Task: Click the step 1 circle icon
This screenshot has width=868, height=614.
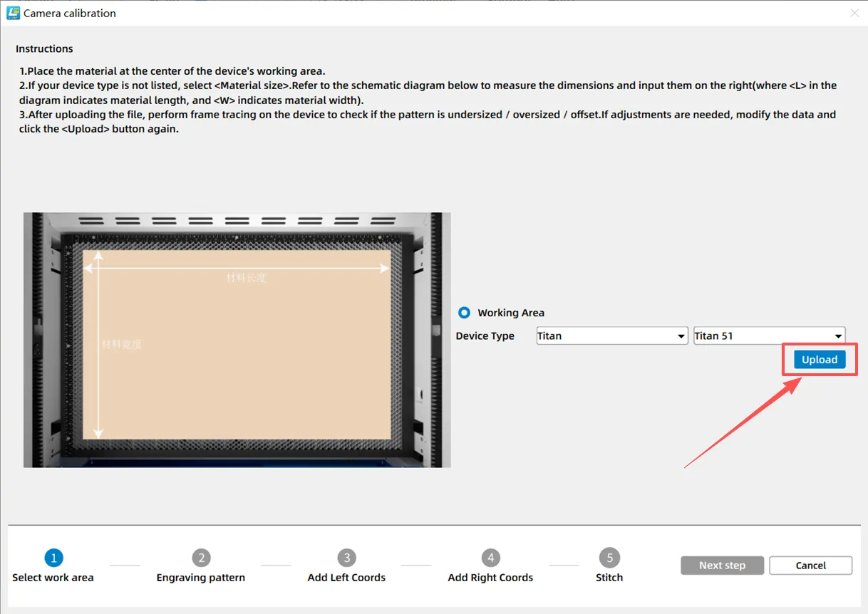Action: pyautogui.click(x=53, y=558)
